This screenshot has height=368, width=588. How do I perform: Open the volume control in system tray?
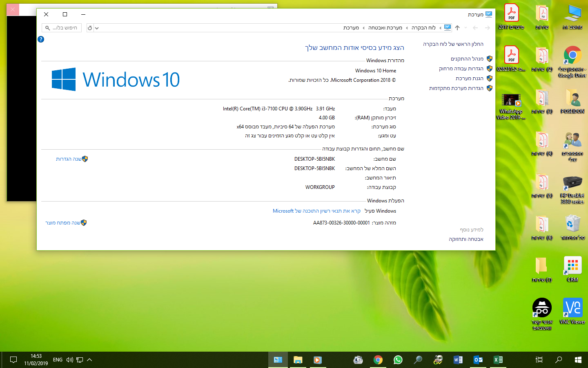tap(69, 360)
